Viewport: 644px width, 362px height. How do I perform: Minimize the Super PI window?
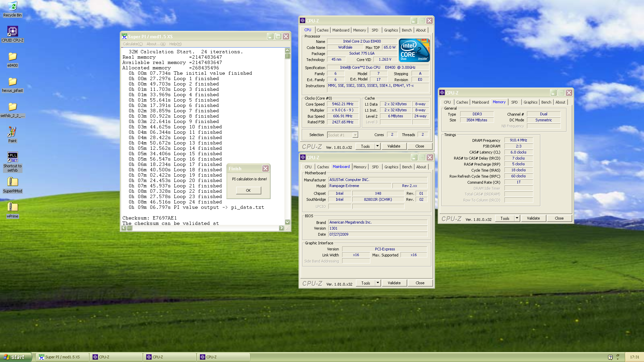click(x=270, y=36)
